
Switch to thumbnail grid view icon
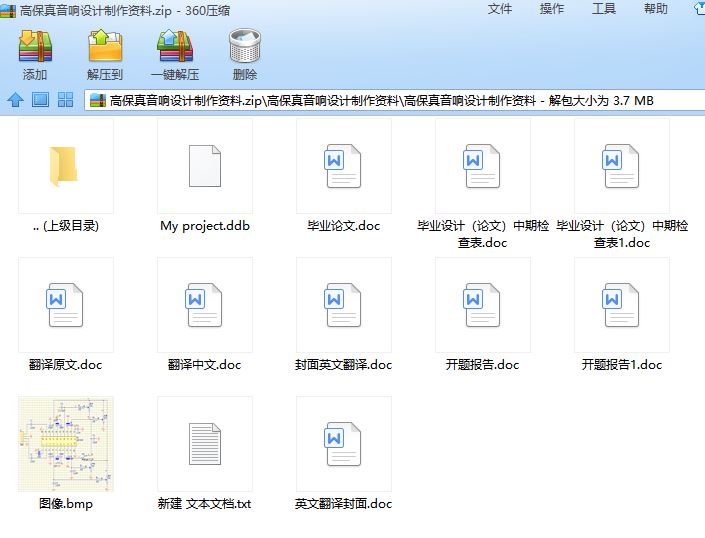65,99
